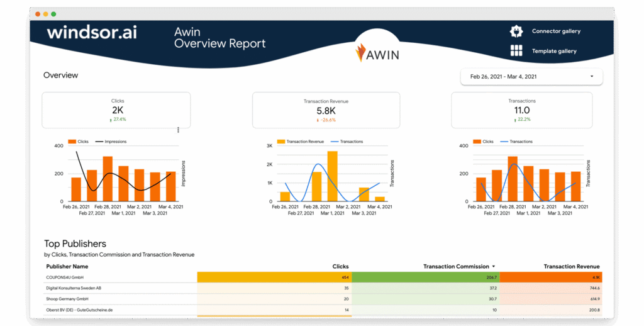Image resolution: width=644 pixels, height=326 pixels.
Task: Click the Template gallery grid icon
Action: [516, 51]
